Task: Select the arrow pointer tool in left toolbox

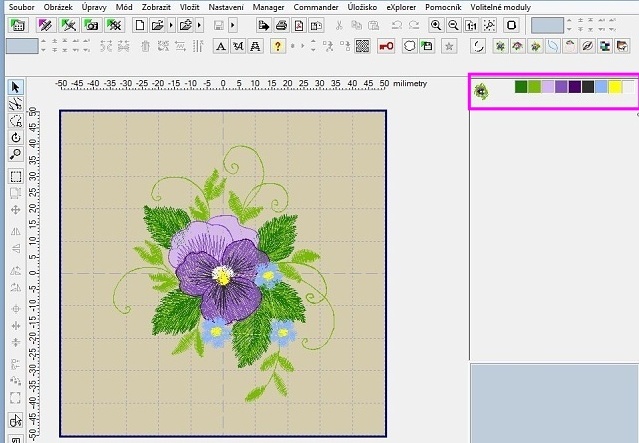Action: [16, 88]
